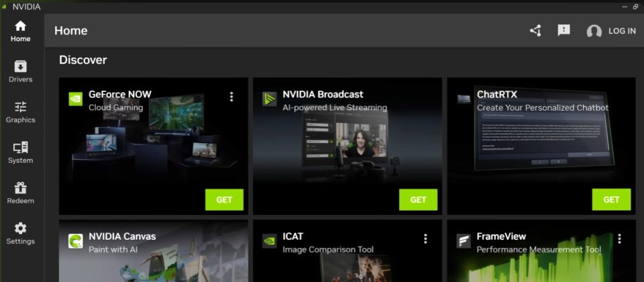Select the 'NVIDIA Canvas' title text
This screenshot has height=282, width=644.
coord(122,236)
